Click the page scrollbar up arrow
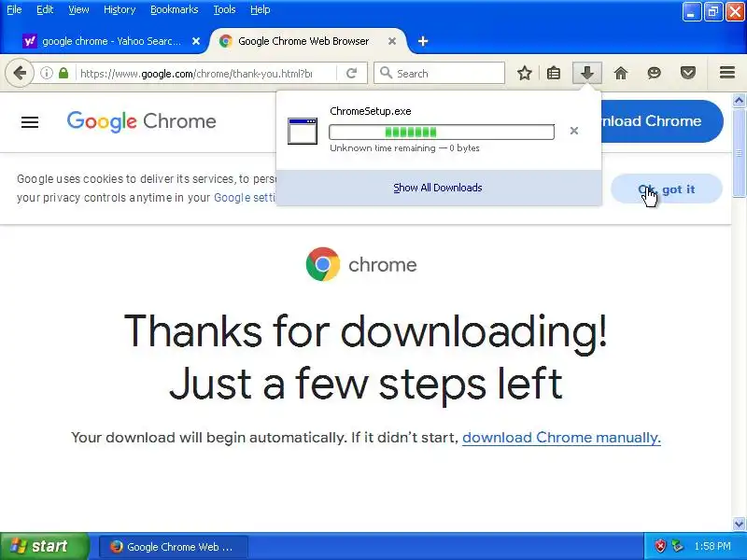 [739, 101]
